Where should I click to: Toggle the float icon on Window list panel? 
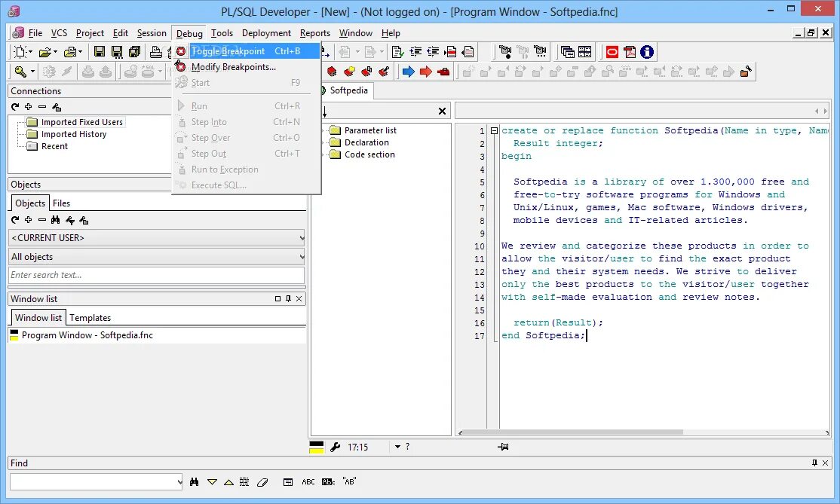(x=277, y=298)
